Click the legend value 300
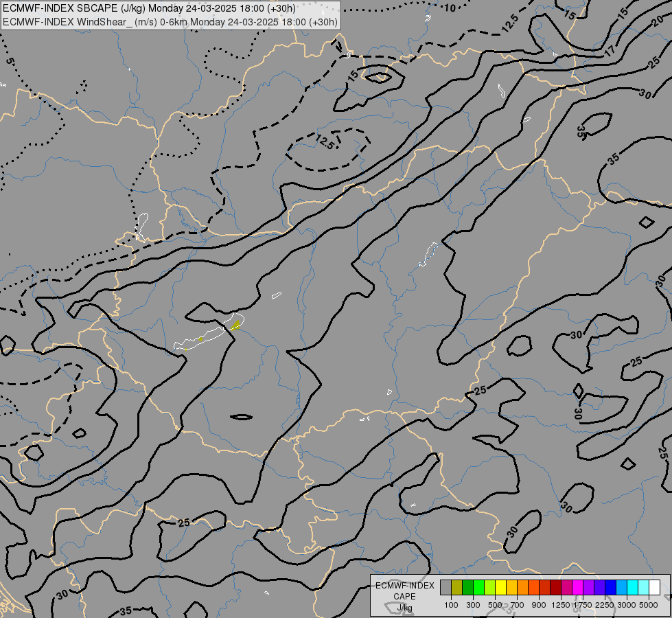Viewport: 672px width, 618px height. coord(473,605)
